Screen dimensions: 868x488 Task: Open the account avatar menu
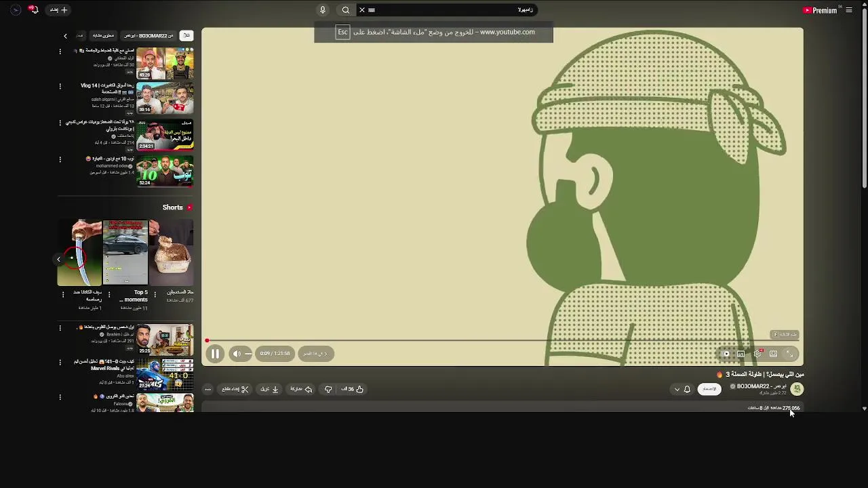pyautogui.click(x=16, y=10)
